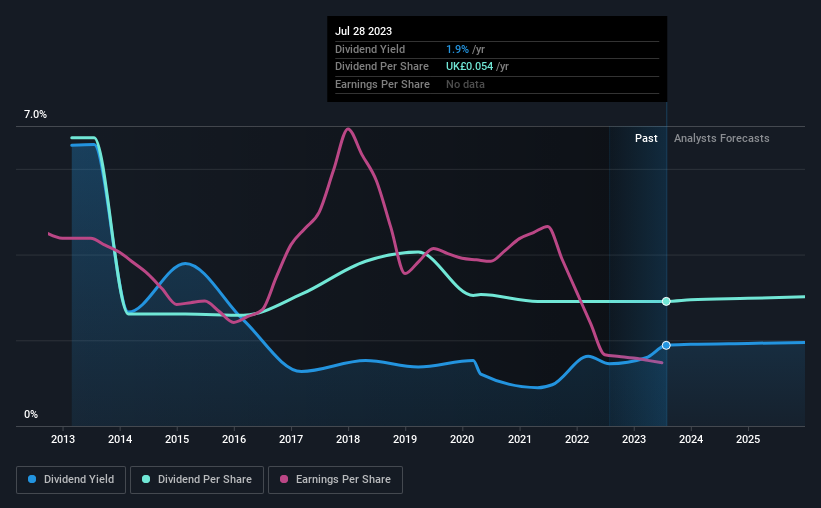
Task: Click the 2018 x-axis label
Action: click(x=348, y=439)
